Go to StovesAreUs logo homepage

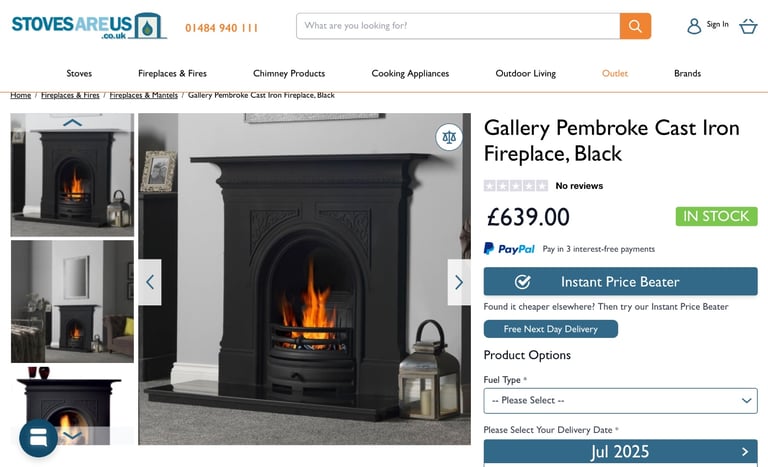89,26
